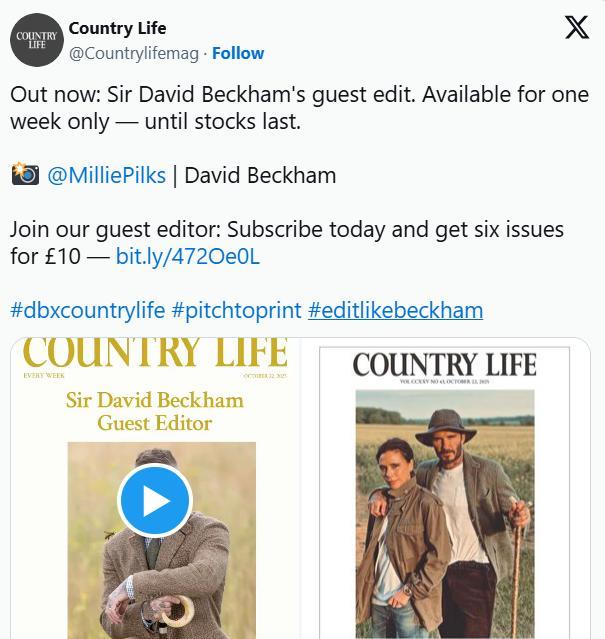This screenshot has width=605, height=639.
Task: Open the #editlikebeckham hashtag
Action: [395, 310]
